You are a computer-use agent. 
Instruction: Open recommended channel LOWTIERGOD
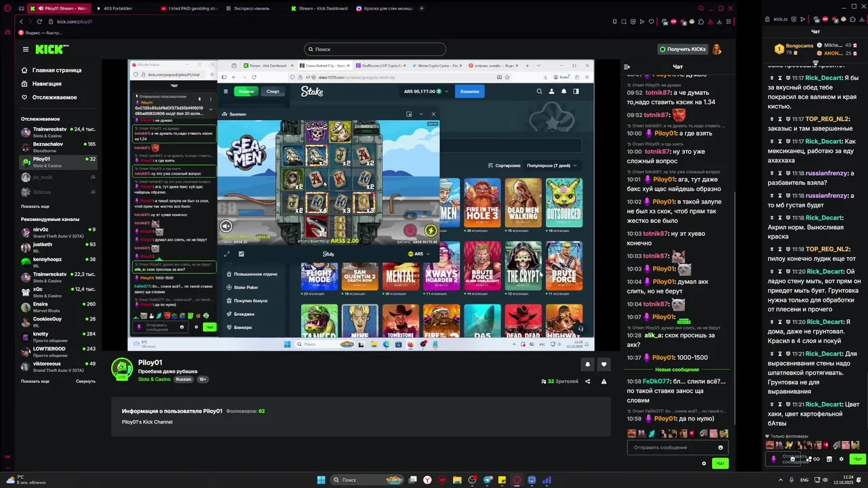[x=58, y=351]
